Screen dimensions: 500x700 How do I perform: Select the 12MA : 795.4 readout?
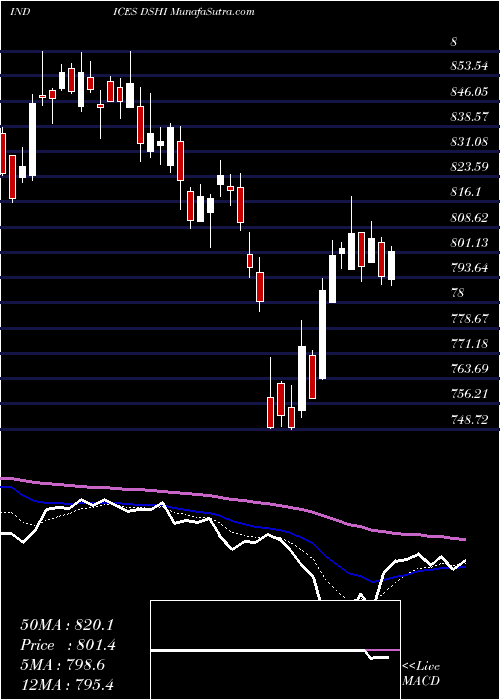pos(67,684)
